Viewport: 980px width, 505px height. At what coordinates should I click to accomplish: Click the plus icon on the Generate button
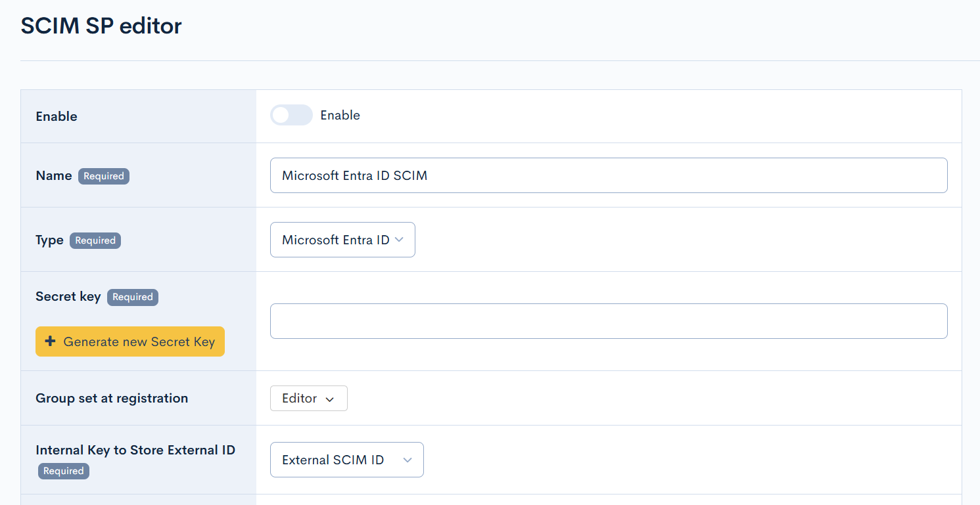click(50, 341)
